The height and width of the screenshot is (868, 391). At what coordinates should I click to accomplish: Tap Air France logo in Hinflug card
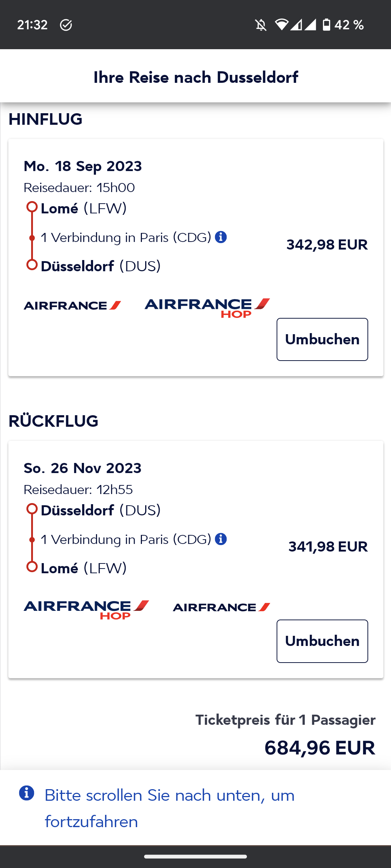pos(72,306)
